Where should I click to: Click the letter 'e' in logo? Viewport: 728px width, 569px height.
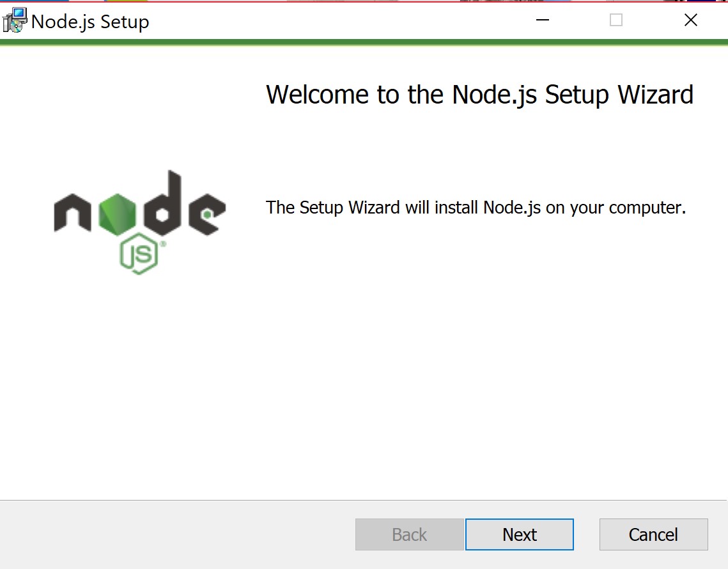pyautogui.click(x=207, y=214)
